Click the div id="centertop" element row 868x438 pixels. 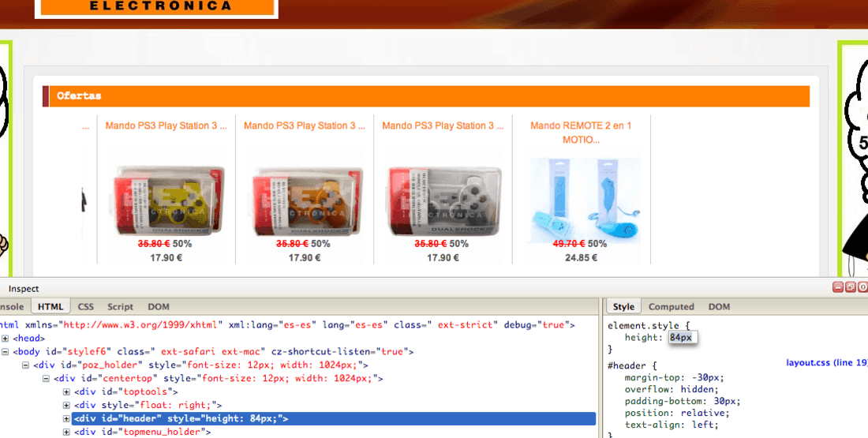pyautogui.click(x=219, y=378)
